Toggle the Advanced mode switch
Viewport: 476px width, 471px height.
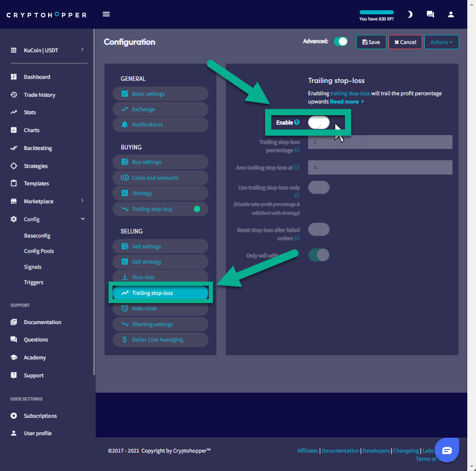340,42
